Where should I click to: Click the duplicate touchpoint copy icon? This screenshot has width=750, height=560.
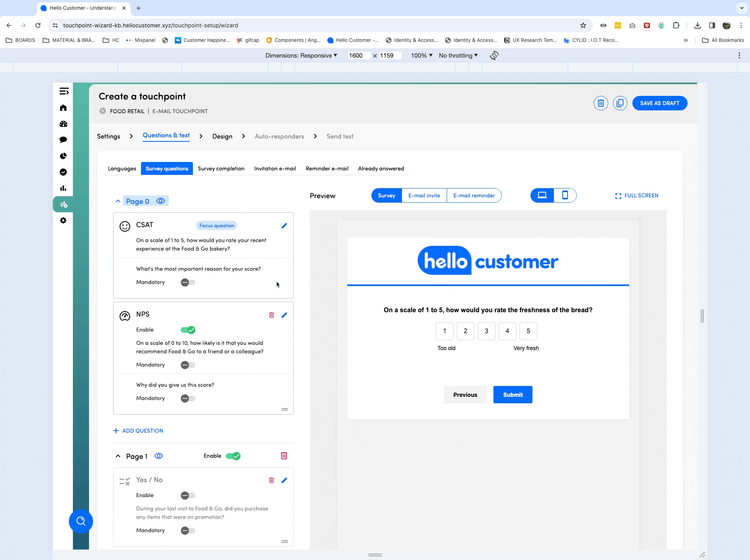point(620,103)
